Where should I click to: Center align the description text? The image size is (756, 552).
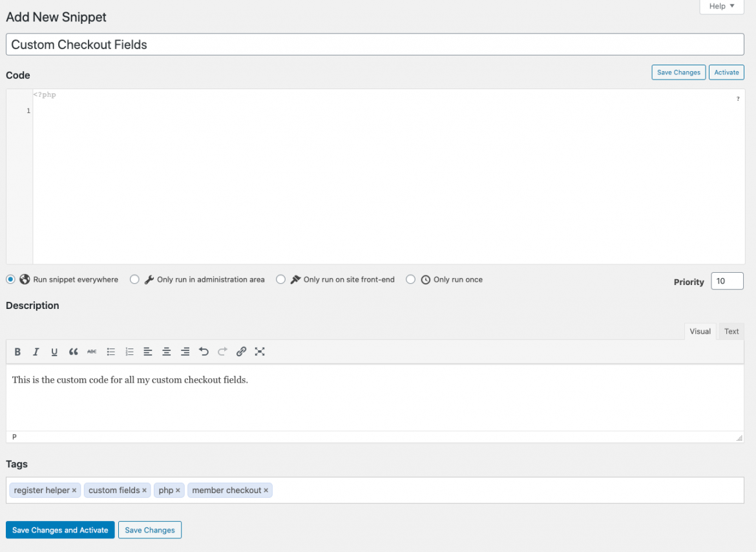167,352
